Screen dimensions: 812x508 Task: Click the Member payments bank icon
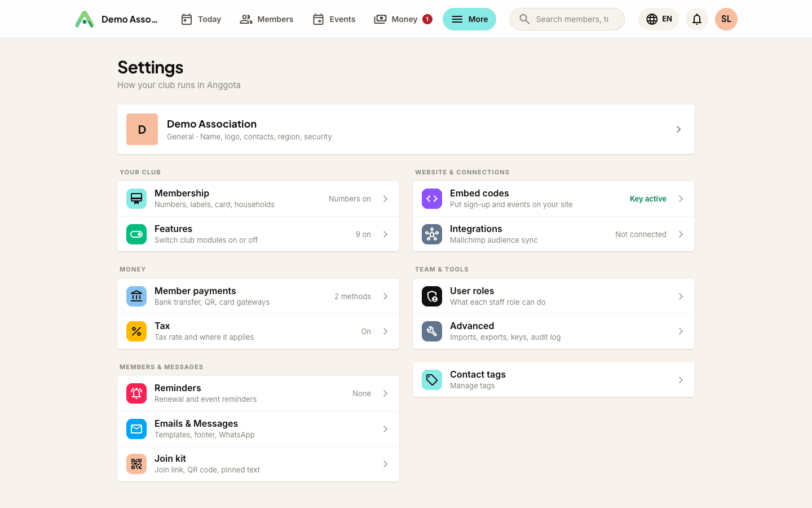coord(136,296)
